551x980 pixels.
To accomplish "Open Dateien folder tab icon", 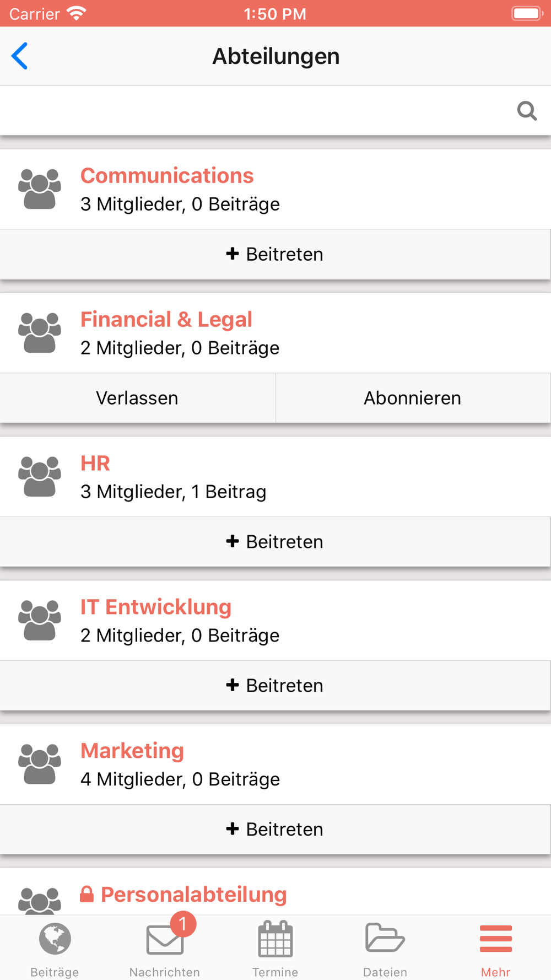I will click(x=385, y=938).
